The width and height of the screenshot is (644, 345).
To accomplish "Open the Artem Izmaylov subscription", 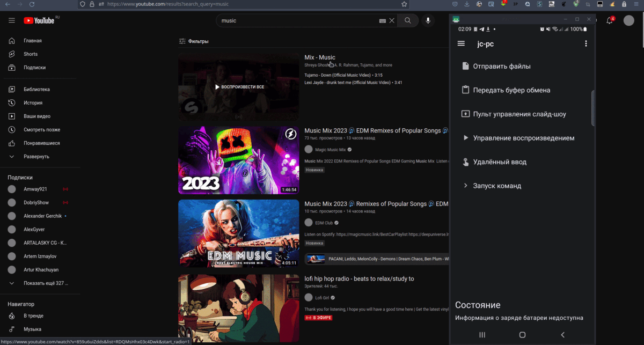I will click(40, 256).
